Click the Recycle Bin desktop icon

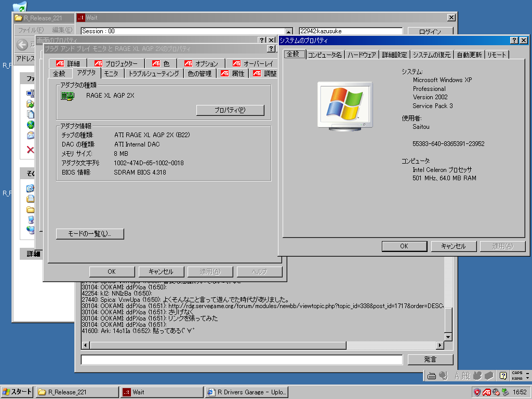pos(20,6)
